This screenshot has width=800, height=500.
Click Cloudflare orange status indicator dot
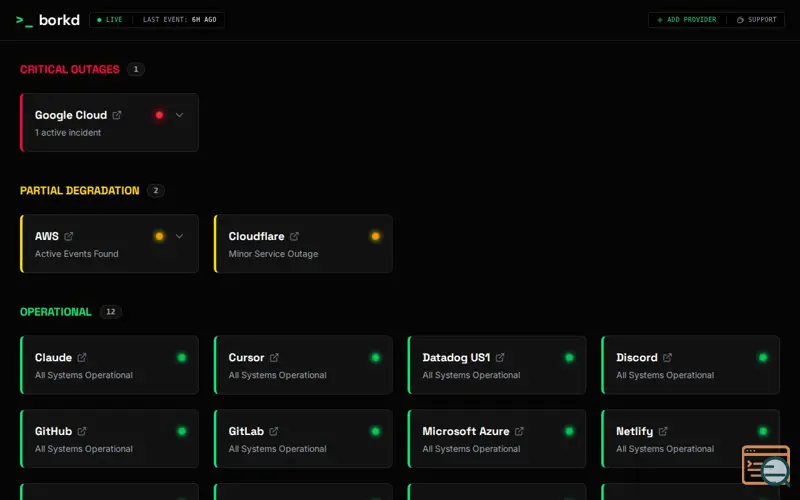[376, 236]
